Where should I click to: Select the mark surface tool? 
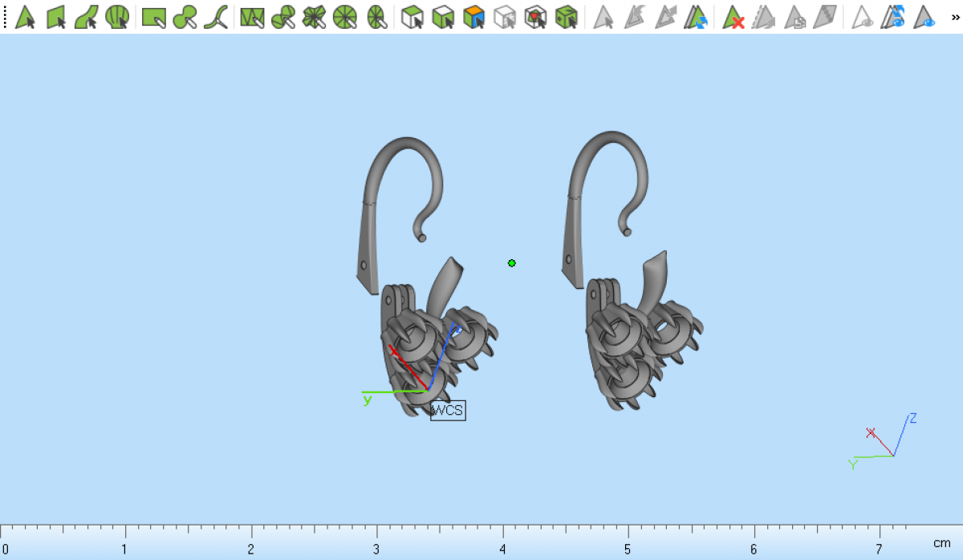(x=87, y=17)
